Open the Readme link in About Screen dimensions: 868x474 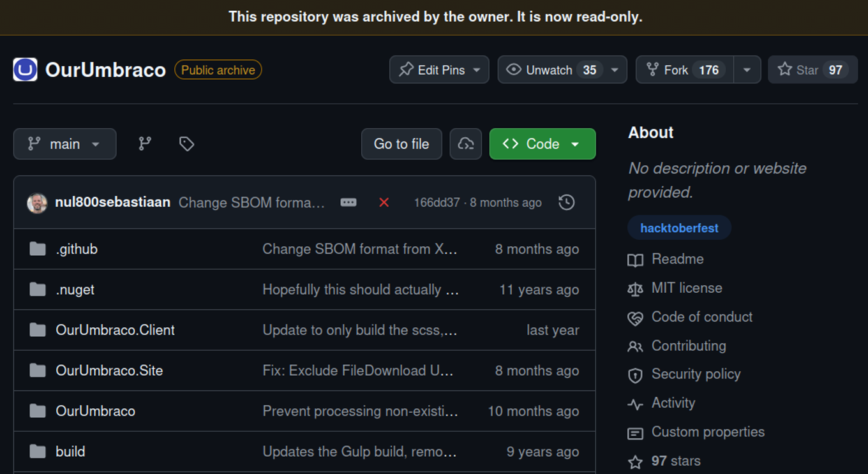point(677,259)
